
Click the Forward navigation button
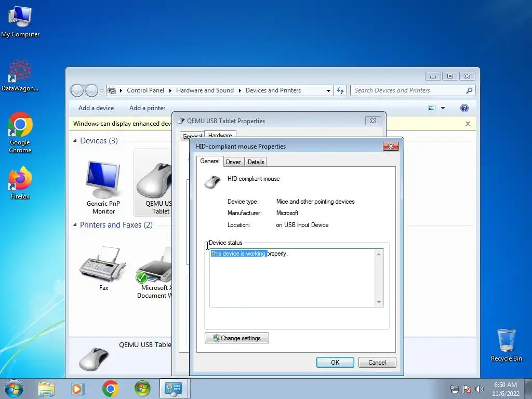91,90
